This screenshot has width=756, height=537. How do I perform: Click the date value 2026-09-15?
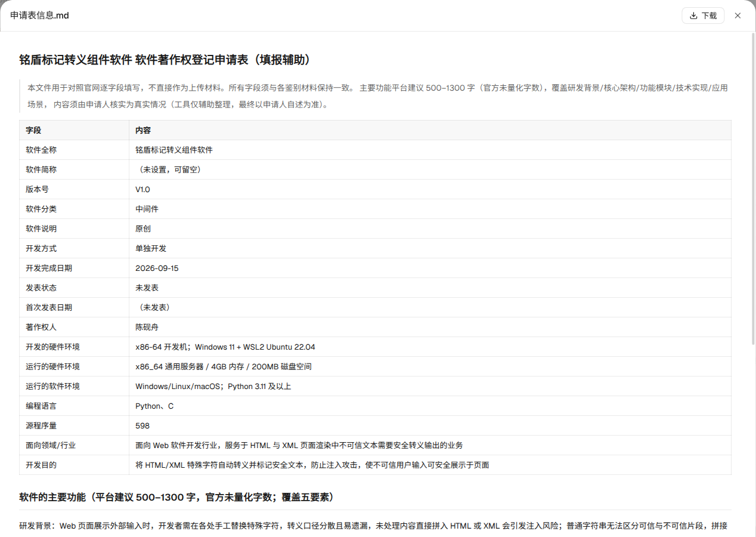click(157, 268)
